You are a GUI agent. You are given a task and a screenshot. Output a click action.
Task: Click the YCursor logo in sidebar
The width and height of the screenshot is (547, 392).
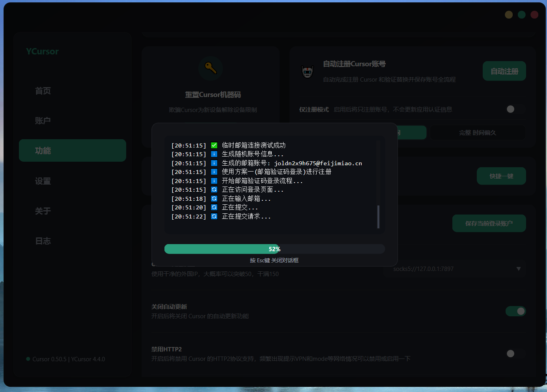tap(42, 51)
